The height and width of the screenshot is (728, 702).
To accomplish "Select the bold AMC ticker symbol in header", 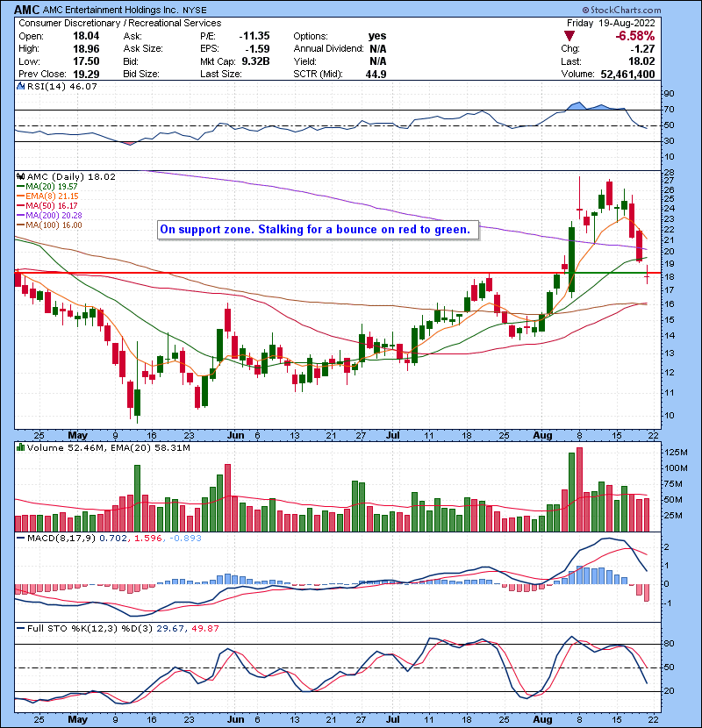I will [x=27, y=10].
